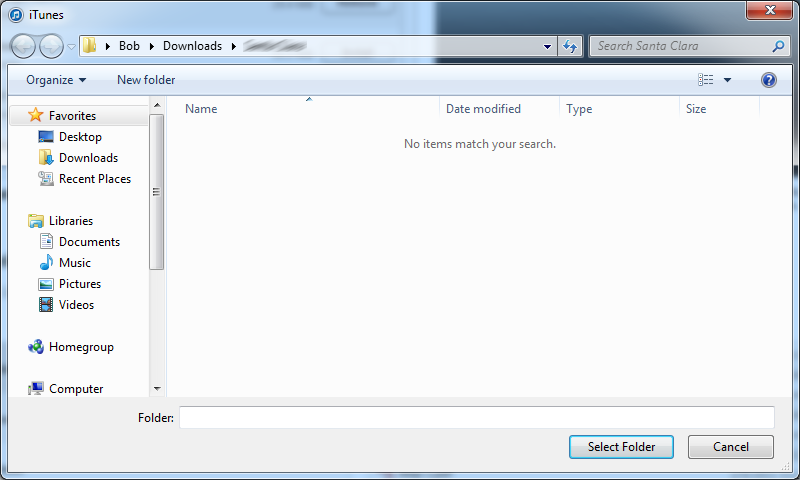Viewport: 800px width, 480px height.
Task: Click the navigation pane scroll down arrow
Action: pos(157,388)
